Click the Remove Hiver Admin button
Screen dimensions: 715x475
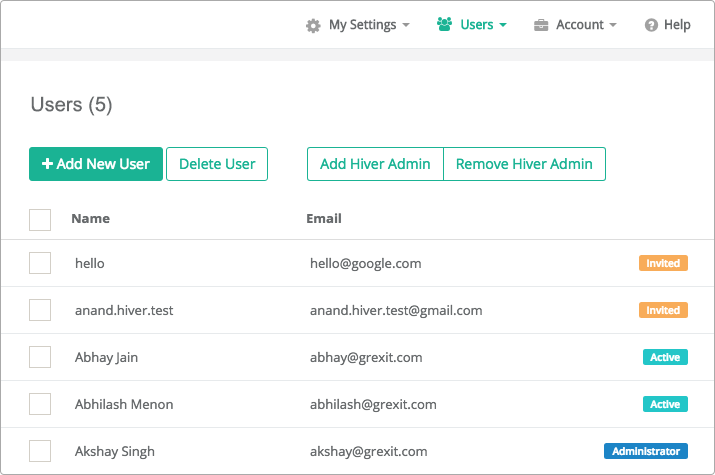tap(524, 164)
